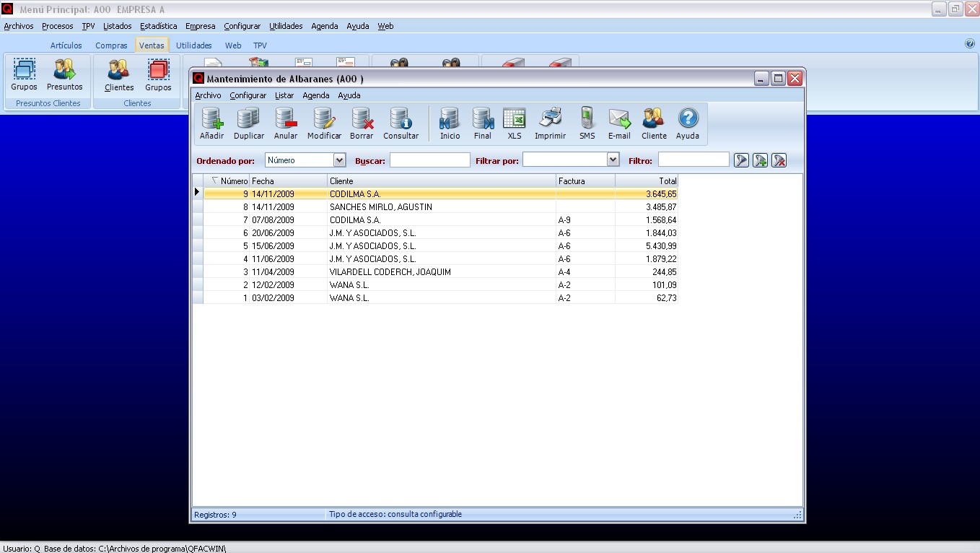Viewport: 980px width, 553px height.
Task: Click the total cell 5.430,99
Action: click(x=647, y=246)
